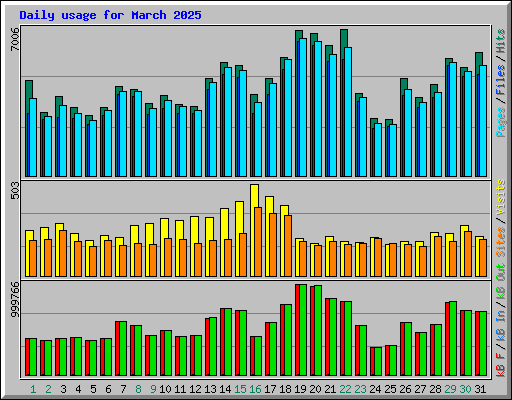Click day 19 on the x-axis
512x400 pixels.
tap(300, 389)
